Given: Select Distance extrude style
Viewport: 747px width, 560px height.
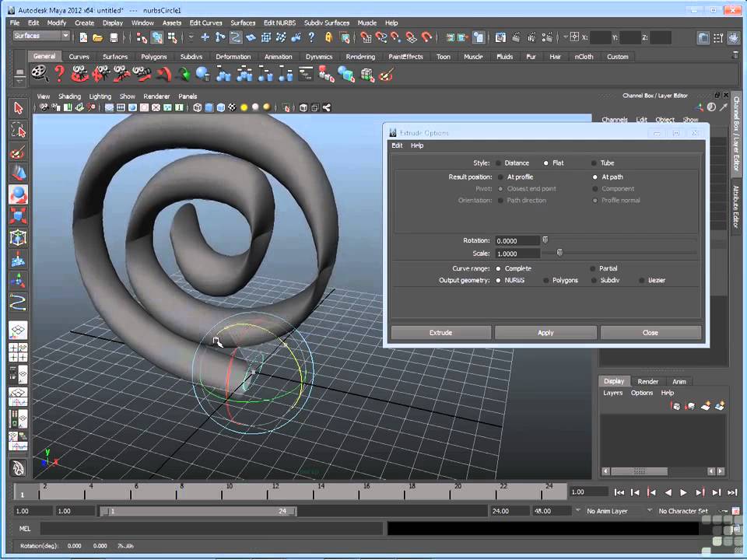Looking at the screenshot, I should point(512,163).
